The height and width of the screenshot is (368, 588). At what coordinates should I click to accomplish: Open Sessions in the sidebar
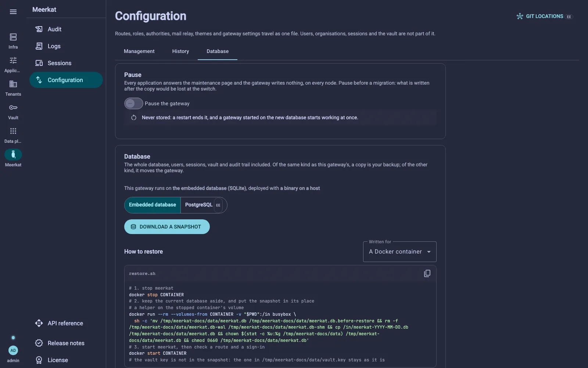click(x=66, y=63)
